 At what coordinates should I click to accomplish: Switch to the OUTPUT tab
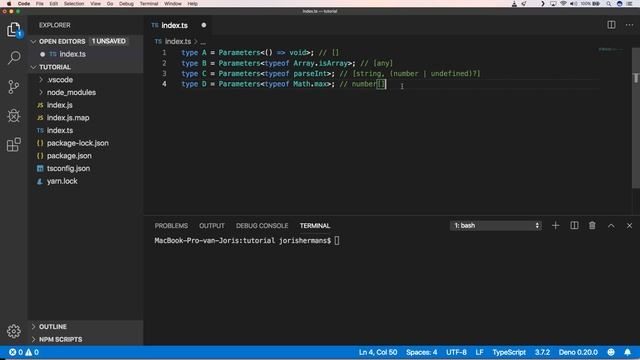coord(211,226)
